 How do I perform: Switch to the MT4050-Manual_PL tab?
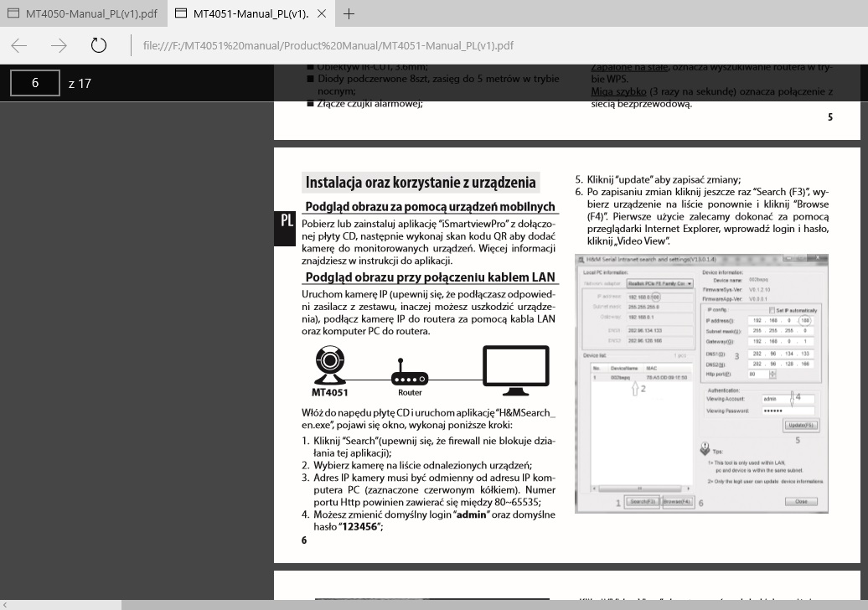coord(88,13)
